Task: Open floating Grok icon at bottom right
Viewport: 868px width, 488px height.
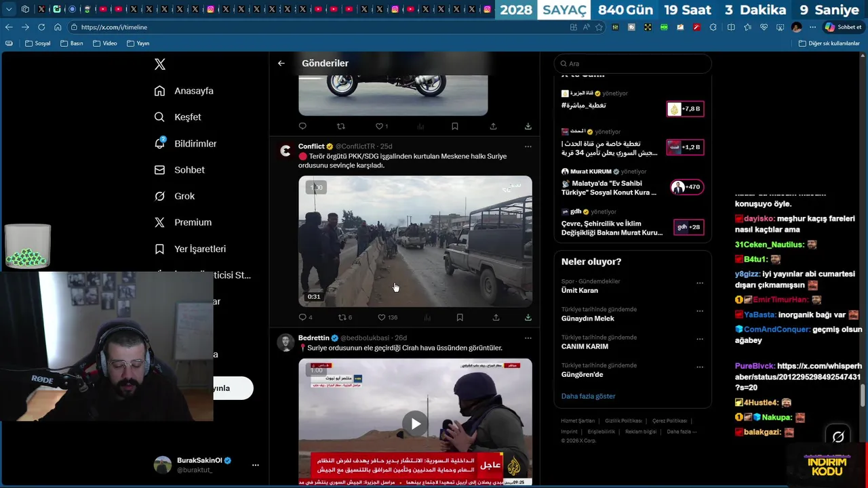Action: [x=838, y=436]
